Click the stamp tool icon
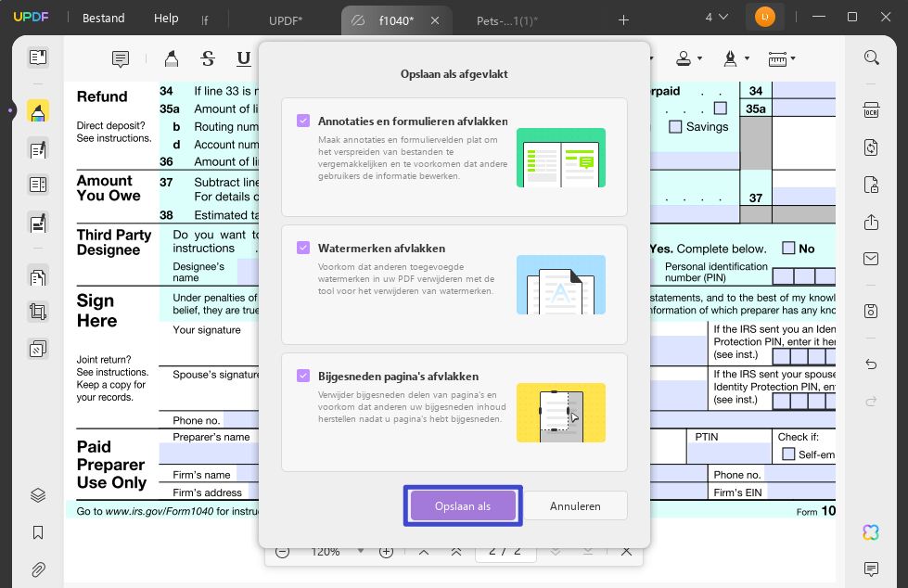Image resolution: width=908 pixels, height=588 pixels. [x=684, y=58]
